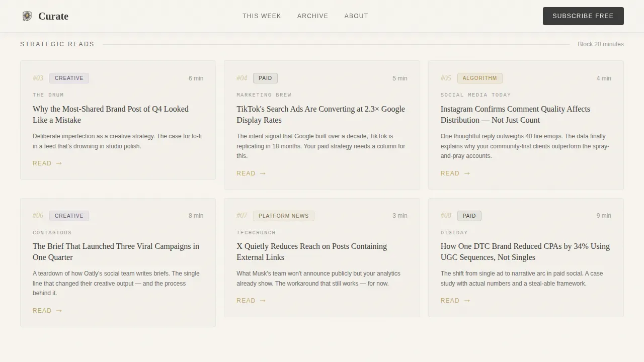Click the arrow icon beside READ on card #04

263,173
